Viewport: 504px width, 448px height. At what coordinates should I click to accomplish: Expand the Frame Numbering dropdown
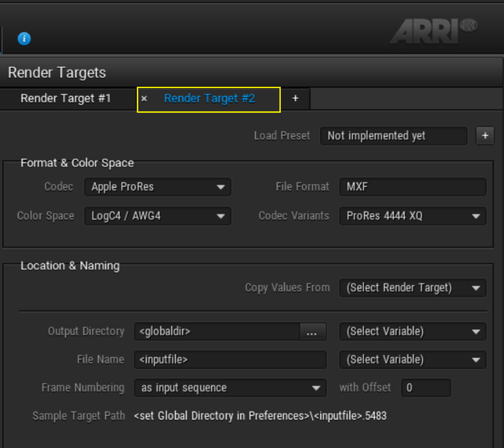click(x=230, y=388)
